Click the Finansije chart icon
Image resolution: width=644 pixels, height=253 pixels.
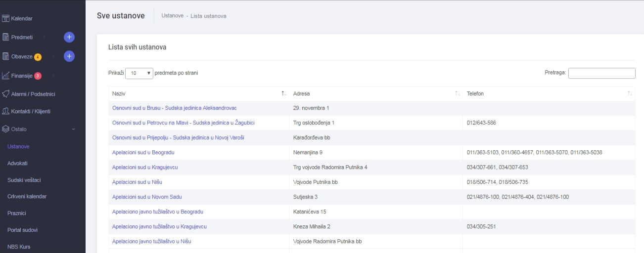tap(5, 76)
